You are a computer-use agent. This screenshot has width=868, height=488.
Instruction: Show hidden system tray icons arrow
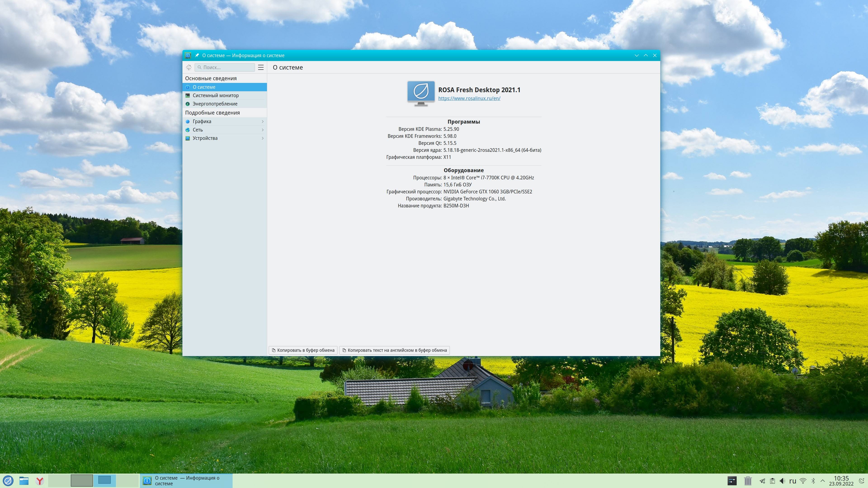click(x=823, y=481)
